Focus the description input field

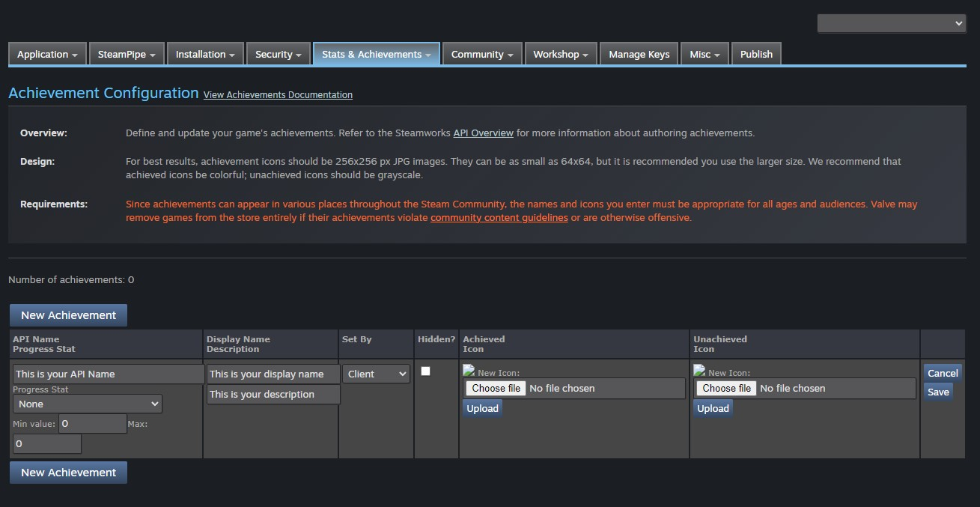(x=273, y=394)
